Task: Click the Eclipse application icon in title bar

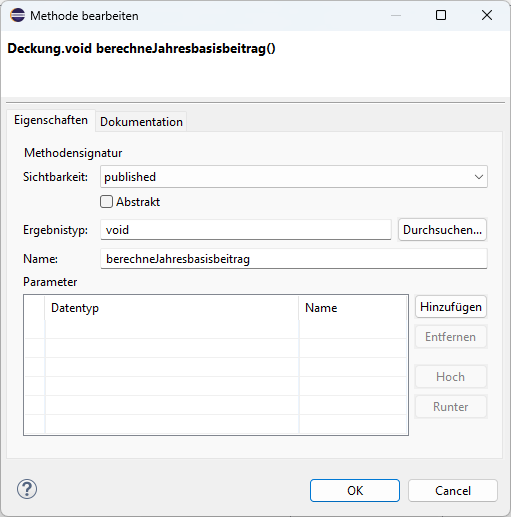Action: click(x=17, y=15)
